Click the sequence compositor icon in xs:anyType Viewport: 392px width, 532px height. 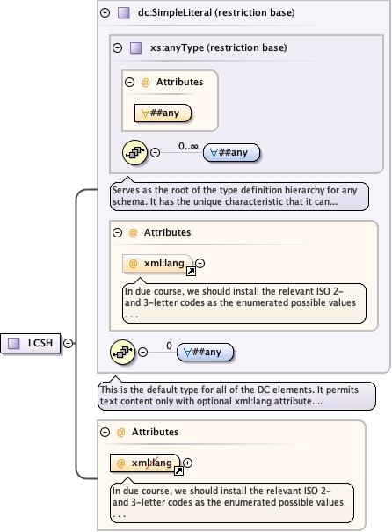134,153
